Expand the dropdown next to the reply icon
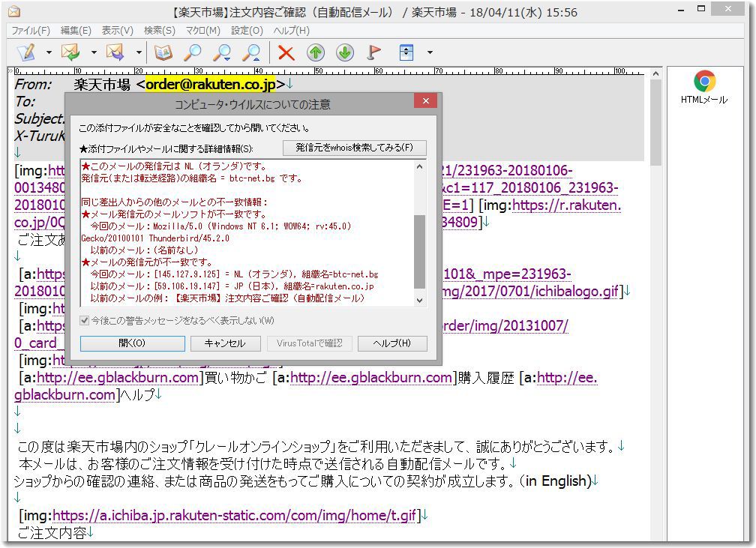This screenshot has height=548, width=756. (x=94, y=52)
